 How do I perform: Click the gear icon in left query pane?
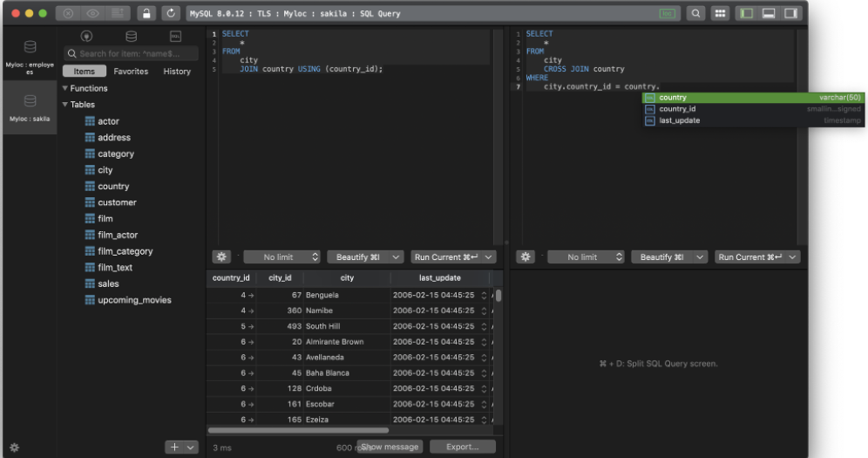click(221, 257)
